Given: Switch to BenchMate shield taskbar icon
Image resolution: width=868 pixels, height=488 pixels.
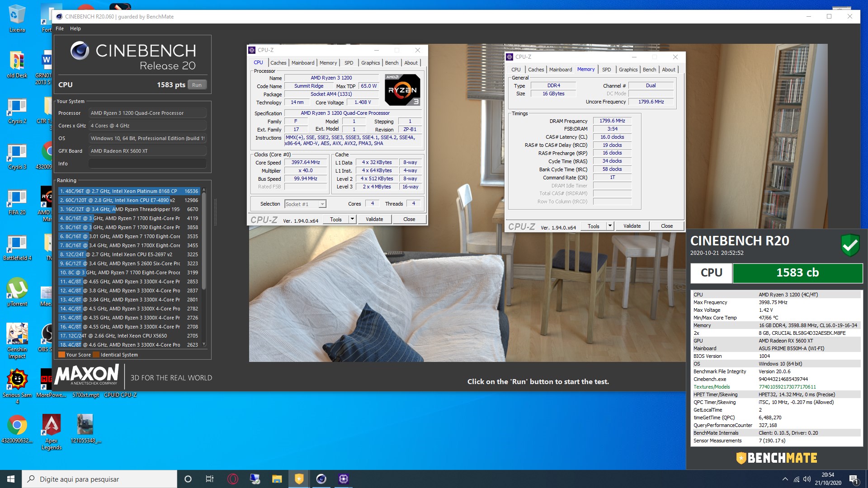Looking at the screenshot, I should [x=299, y=479].
